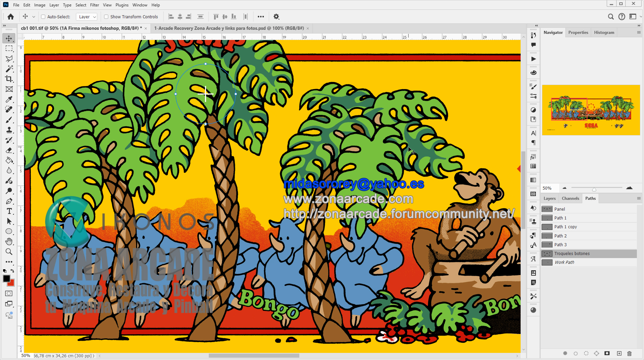This screenshot has width=644, height=360.
Task: Select the Eyedropper tool
Action: click(x=9, y=99)
